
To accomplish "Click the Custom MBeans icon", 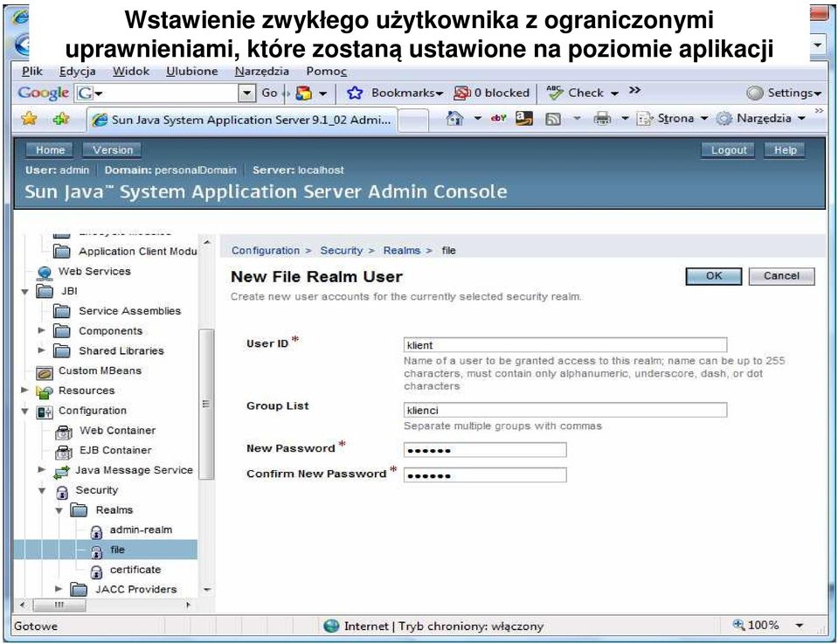I will click(x=45, y=372).
